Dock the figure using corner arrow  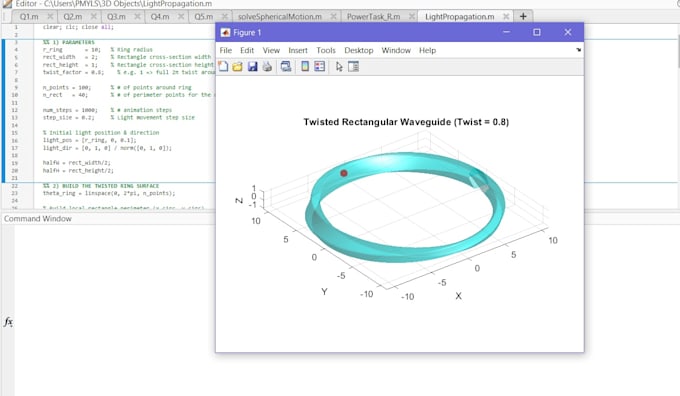(579, 50)
